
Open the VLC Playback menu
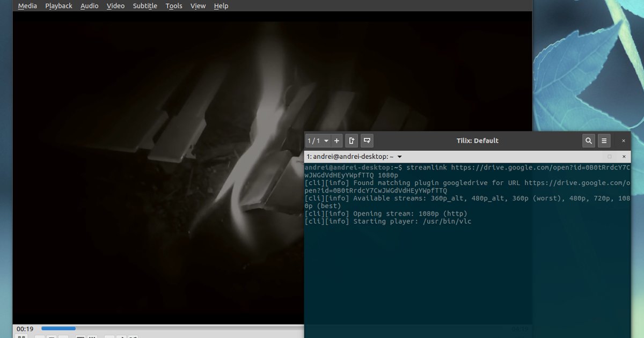tap(58, 6)
